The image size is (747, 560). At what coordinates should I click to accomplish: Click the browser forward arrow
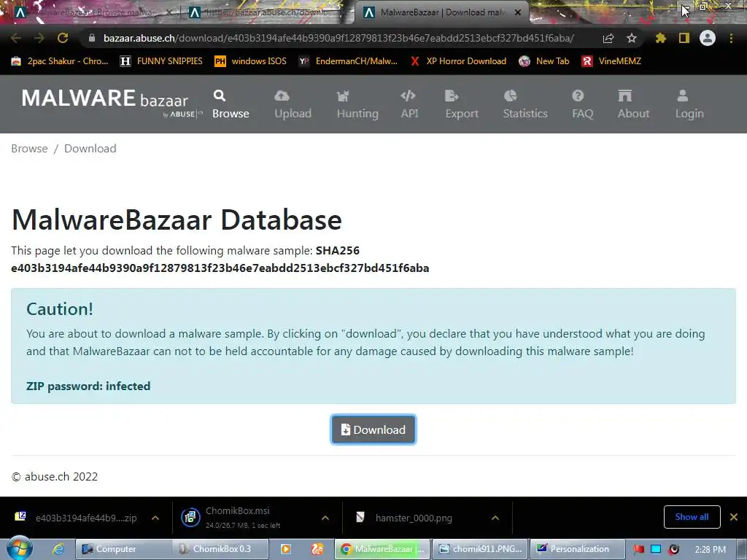(x=39, y=38)
